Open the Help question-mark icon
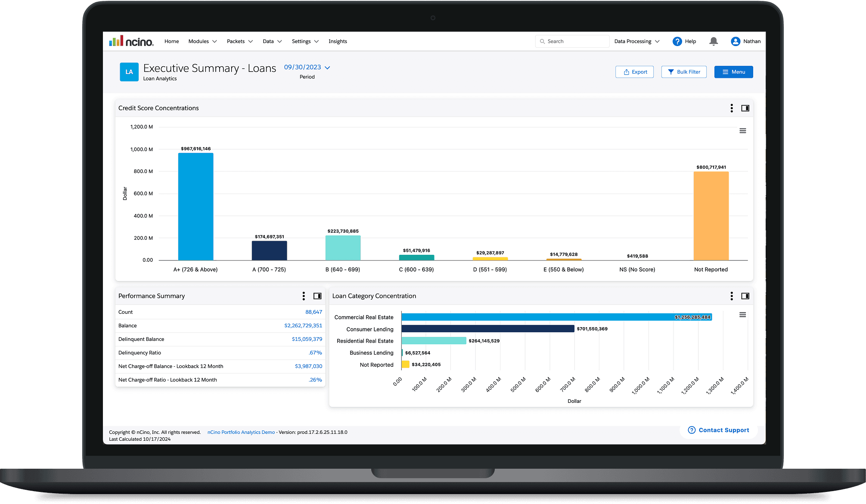The width and height of the screenshot is (866, 504). tap(677, 41)
